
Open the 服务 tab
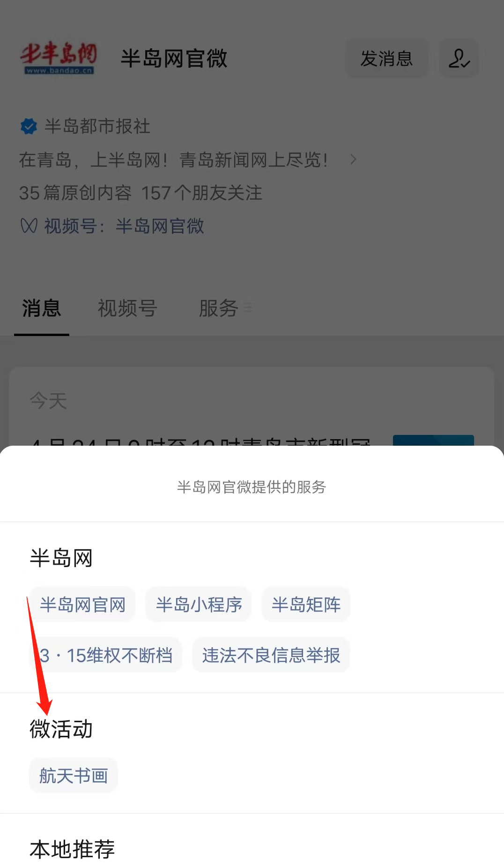pos(219,308)
